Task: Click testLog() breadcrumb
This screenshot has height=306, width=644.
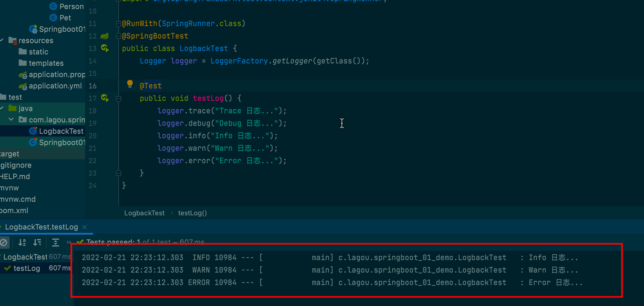Action: (192, 213)
